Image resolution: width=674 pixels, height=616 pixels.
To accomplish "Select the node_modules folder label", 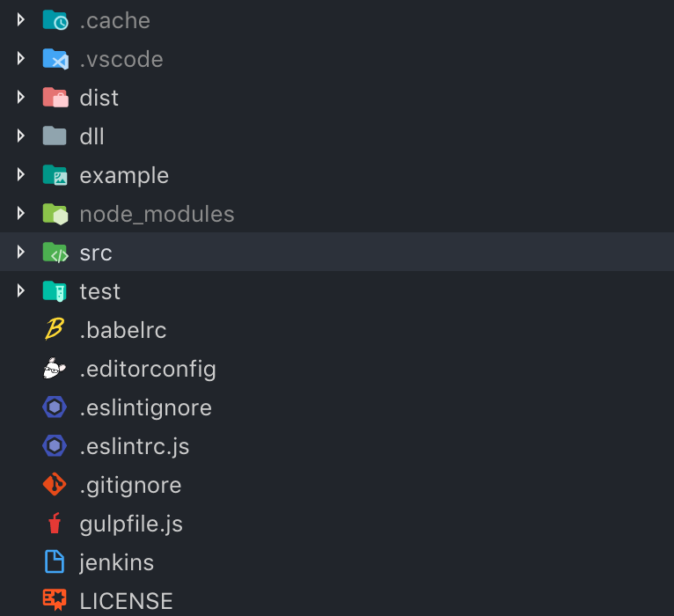I will click(157, 215).
